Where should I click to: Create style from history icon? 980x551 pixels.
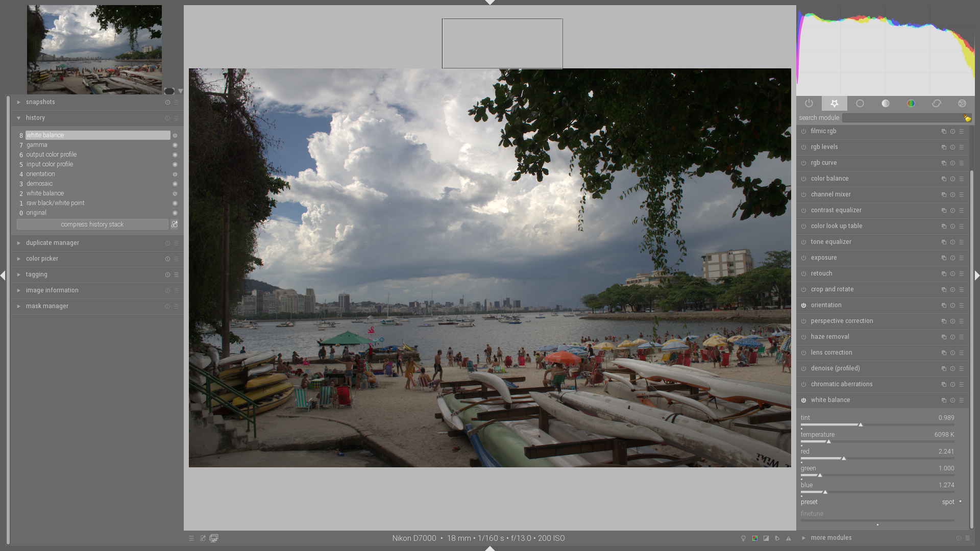tap(175, 224)
